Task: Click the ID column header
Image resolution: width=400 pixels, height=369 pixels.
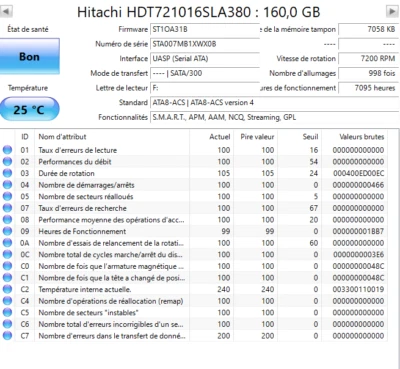Action: click(25, 137)
